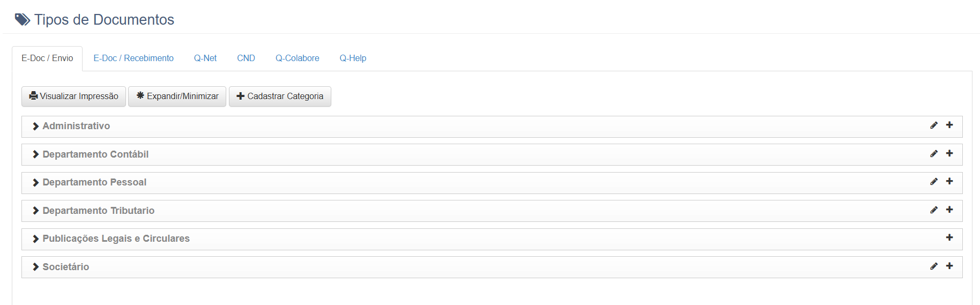
Task: Expand Departamento Contábil section
Action: [x=36, y=154]
